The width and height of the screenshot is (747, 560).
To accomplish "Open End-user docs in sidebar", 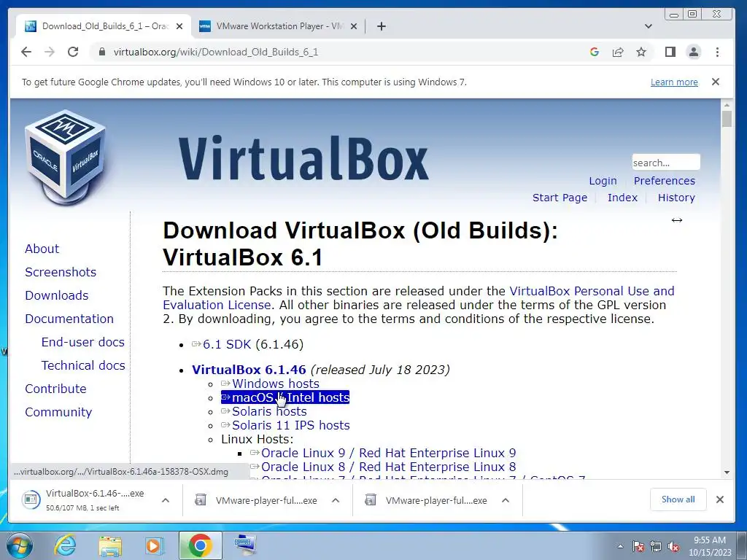I will 83,342.
